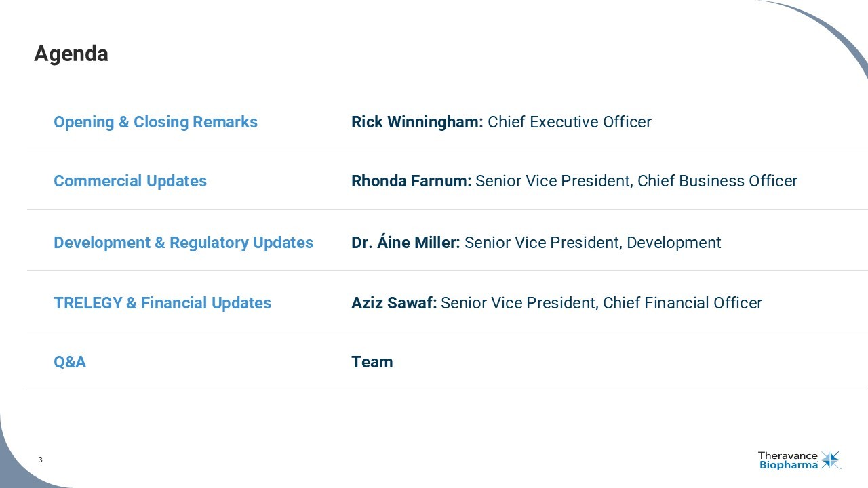Go to the Commercial Updates agenda item
Viewport: 868px width, 488px height.
pyautogui.click(x=130, y=181)
